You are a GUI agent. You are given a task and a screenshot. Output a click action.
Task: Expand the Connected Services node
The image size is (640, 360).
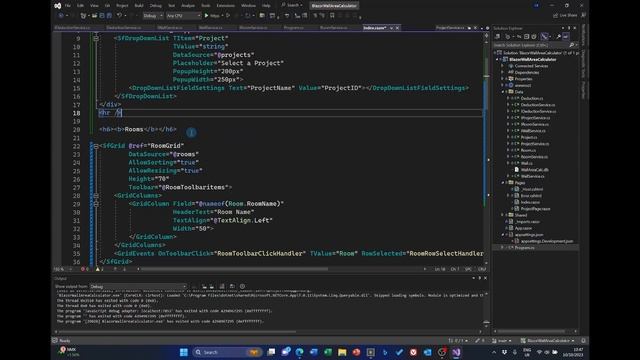[502, 66]
